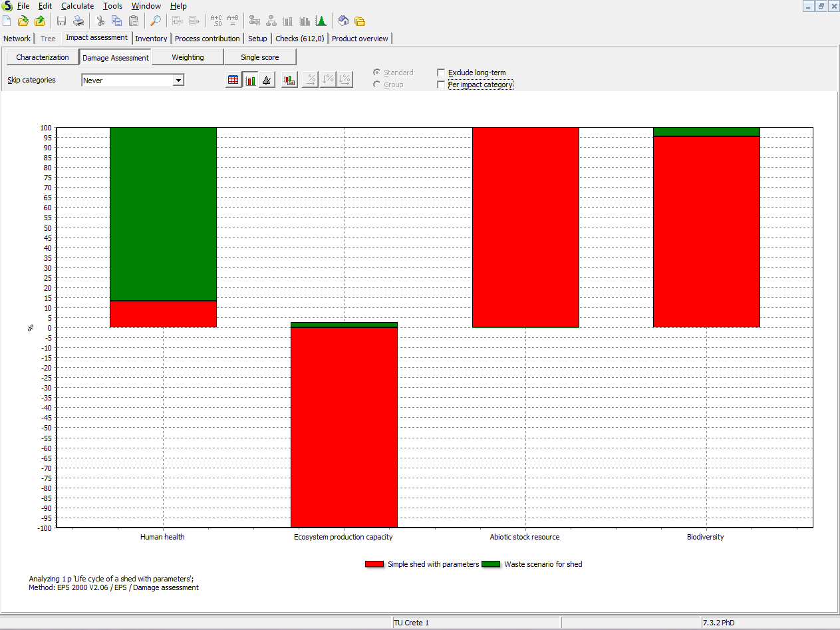
Task: Click the 'Biodiversity' axis label
Action: click(x=706, y=537)
